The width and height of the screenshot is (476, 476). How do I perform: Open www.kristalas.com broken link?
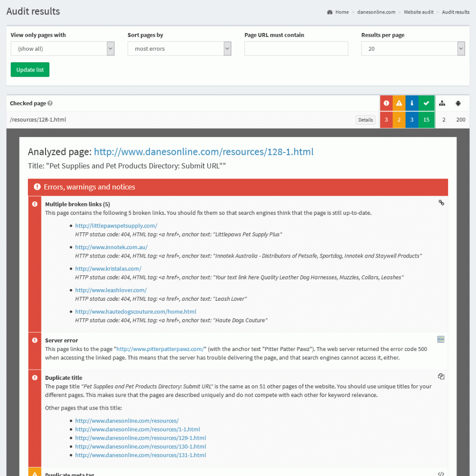(108, 269)
